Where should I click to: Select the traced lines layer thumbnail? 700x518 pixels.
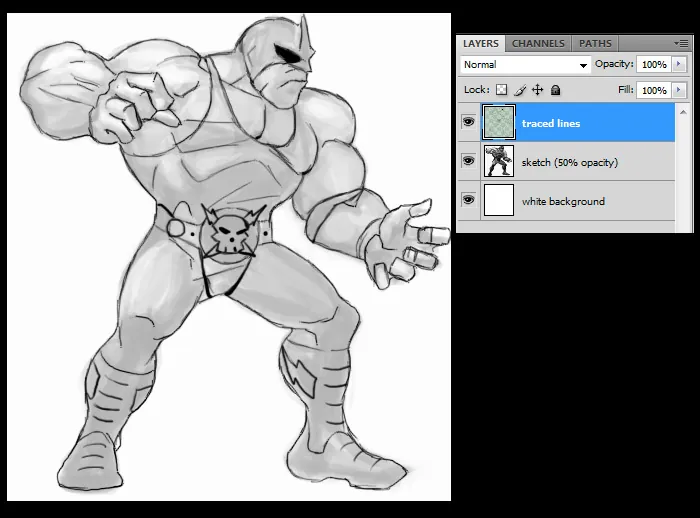(x=499, y=122)
